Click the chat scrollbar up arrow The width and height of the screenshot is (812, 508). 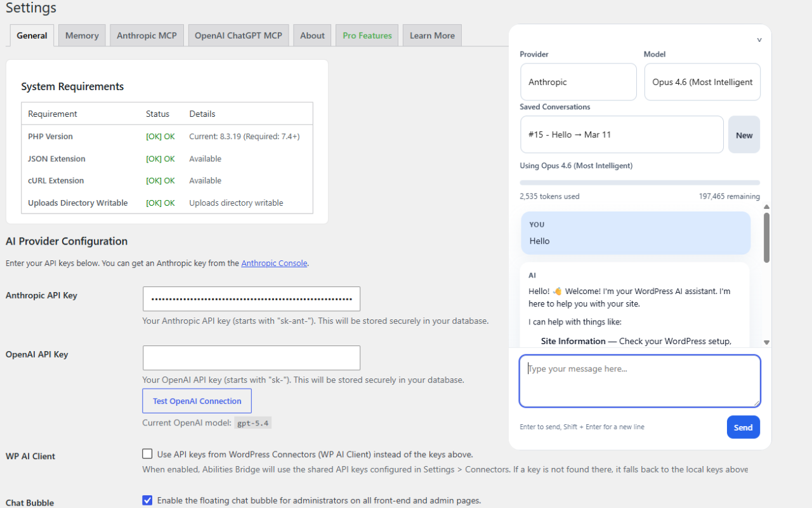pos(766,207)
